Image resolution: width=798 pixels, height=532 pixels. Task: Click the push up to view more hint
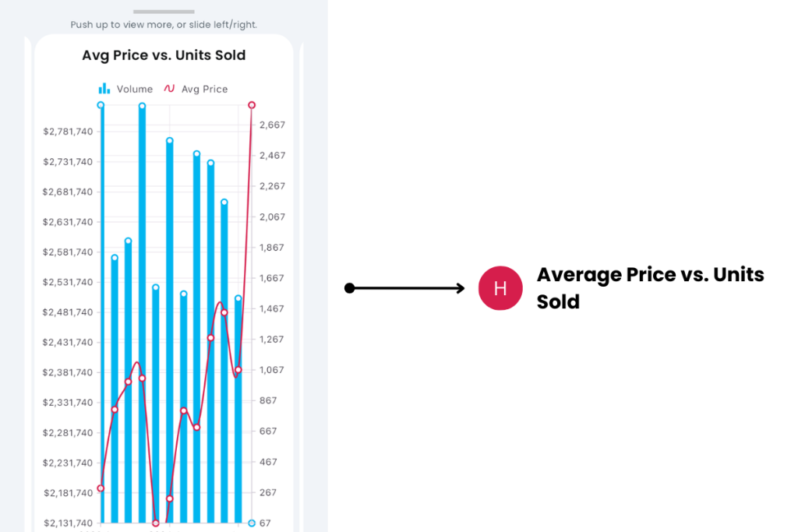click(x=164, y=25)
